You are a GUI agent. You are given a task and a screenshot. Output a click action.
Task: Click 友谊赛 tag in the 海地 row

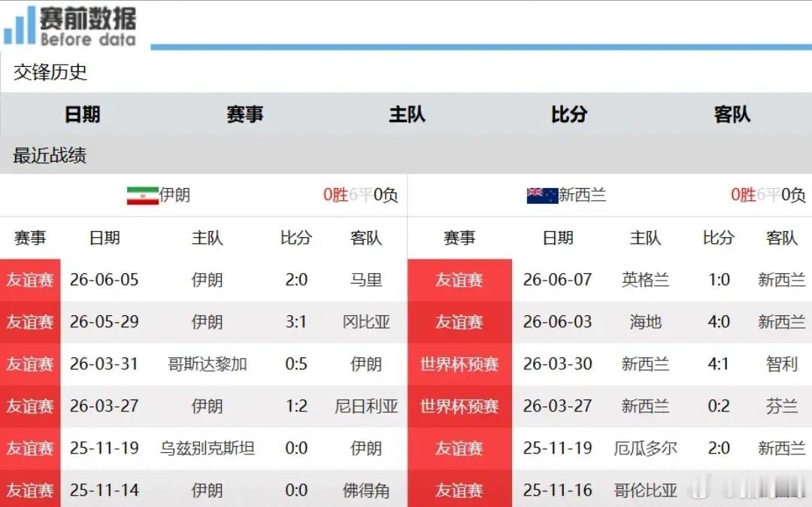pyautogui.click(x=459, y=322)
